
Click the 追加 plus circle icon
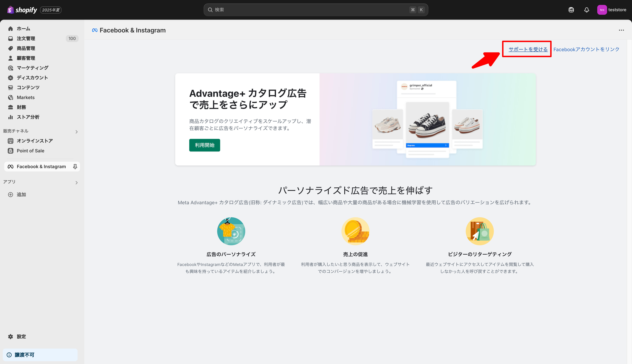11,194
